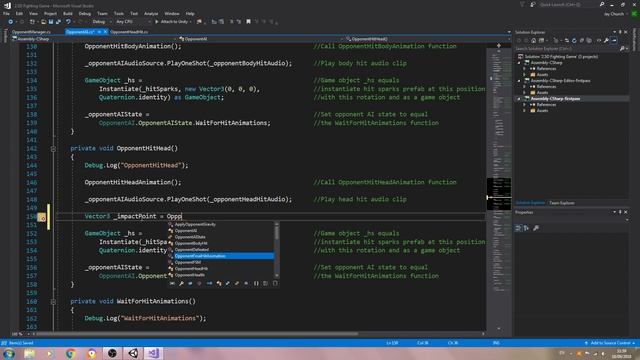Open the OpponentHitHead member navigation dropdown
The image size is (640, 360).
pyautogui.click(x=428, y=39)
